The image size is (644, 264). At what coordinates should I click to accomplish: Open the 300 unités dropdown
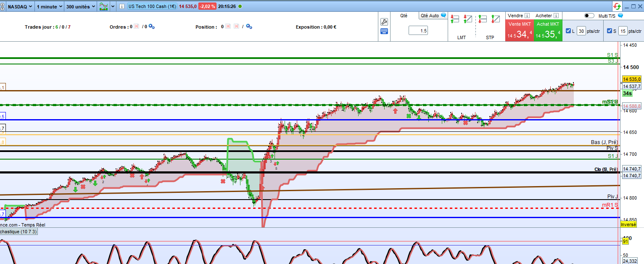80,7
